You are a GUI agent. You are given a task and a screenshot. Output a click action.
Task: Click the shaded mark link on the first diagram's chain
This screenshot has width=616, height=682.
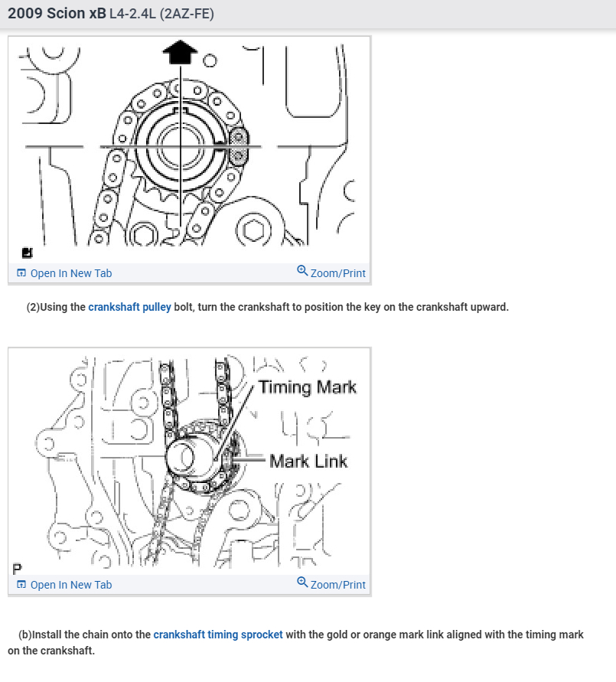click(238, 146)
